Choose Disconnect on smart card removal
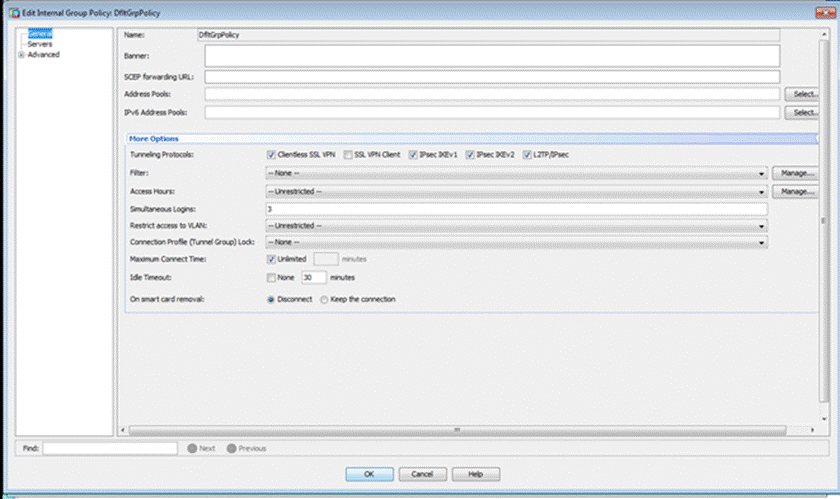840x499 pixels. coord(271,299)
